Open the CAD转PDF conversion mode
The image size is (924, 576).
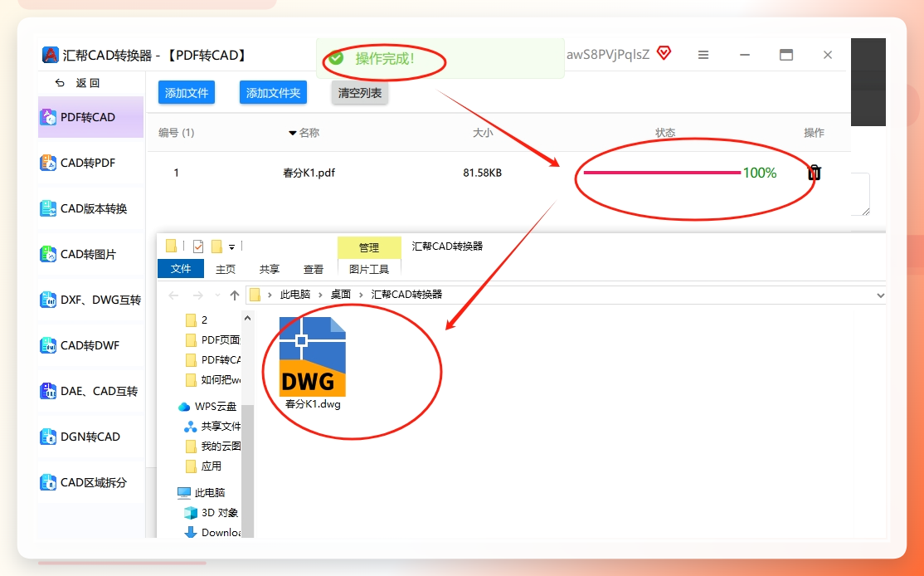point(90,163)
